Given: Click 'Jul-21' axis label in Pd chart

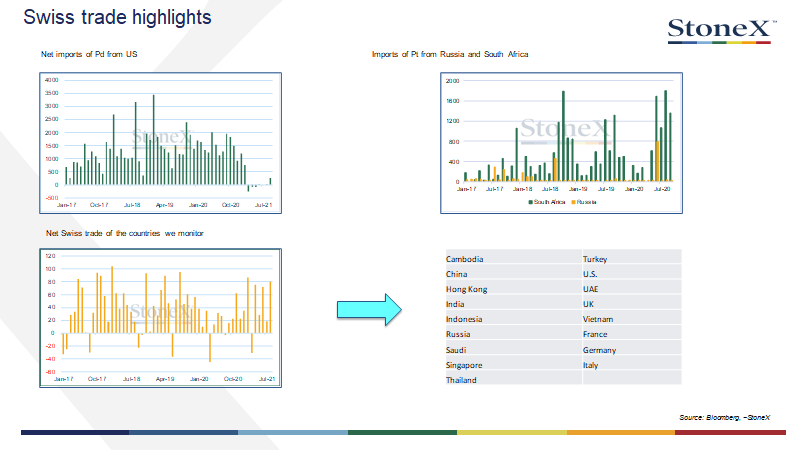Looking at the screenshot, I should pos(263,205).
